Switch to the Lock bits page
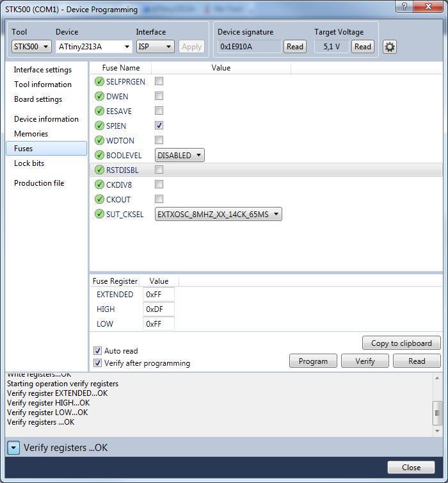This screenshot has width=448, height=483. click(x=29, y=163)
